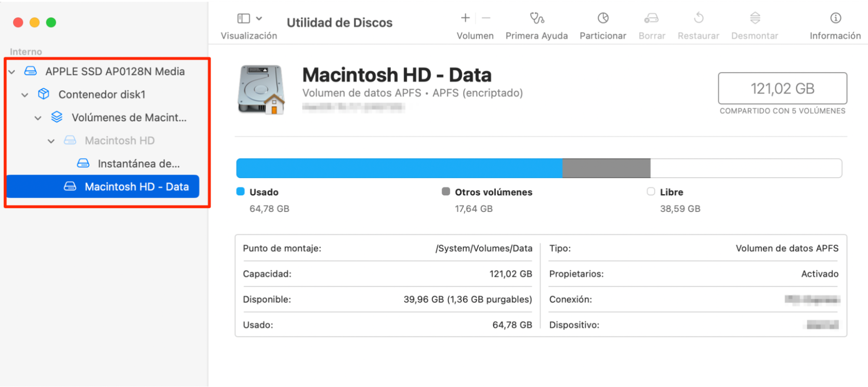
Task: Click the Visualización toolbar label
Action: pyautogui.click(x=249, y=36)
